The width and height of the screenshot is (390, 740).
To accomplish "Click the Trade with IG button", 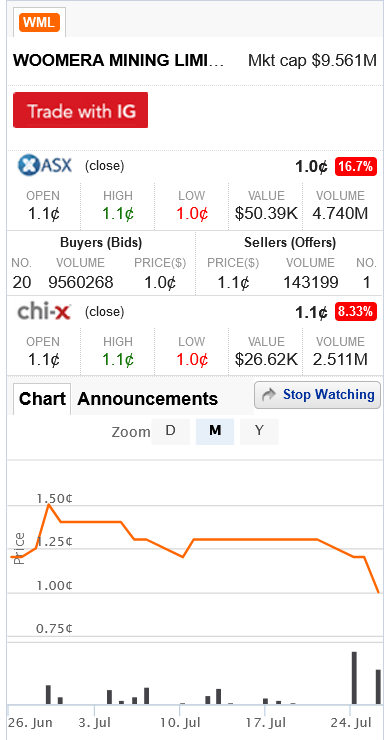I will 80,110.
